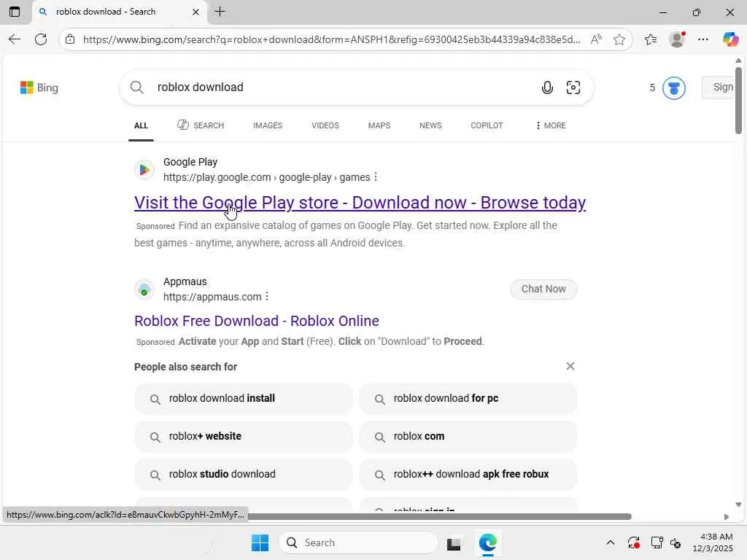This screenshot has height=560, width=747.
Task: Open options menu beside play.google.com URL
Action: click(376, 177)
